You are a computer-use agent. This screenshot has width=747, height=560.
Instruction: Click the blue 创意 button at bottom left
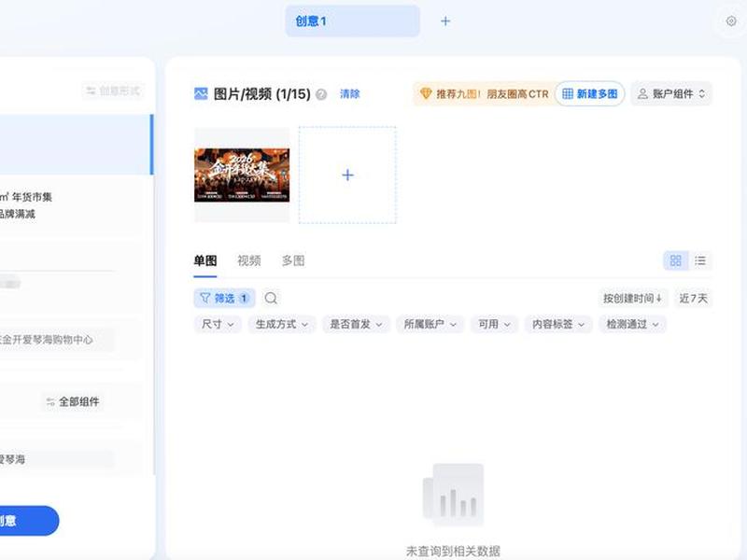(29, 520)
